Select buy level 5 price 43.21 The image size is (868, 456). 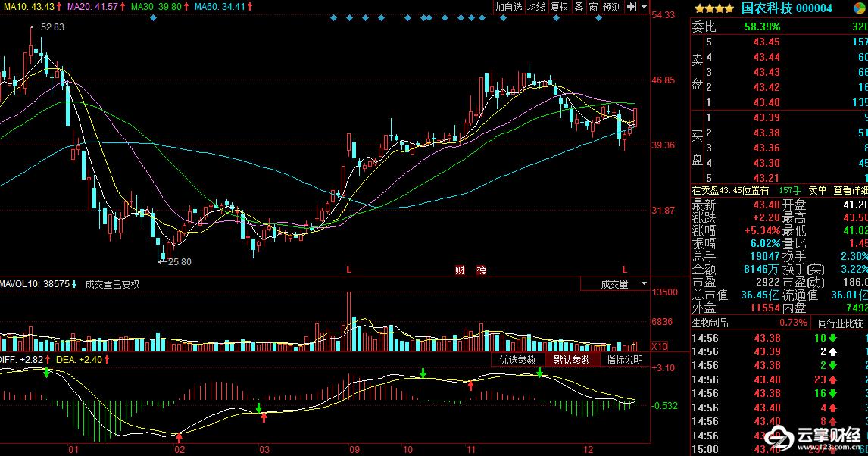click(x=767, y=178)
